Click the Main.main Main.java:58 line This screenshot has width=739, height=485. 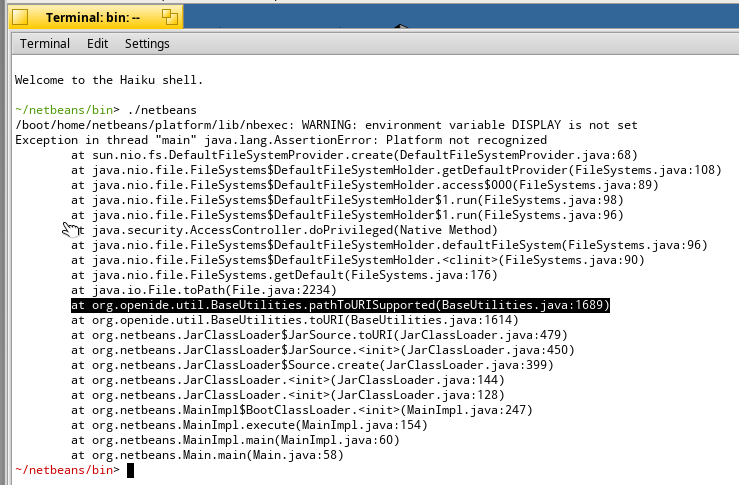[x=207, y=457]
